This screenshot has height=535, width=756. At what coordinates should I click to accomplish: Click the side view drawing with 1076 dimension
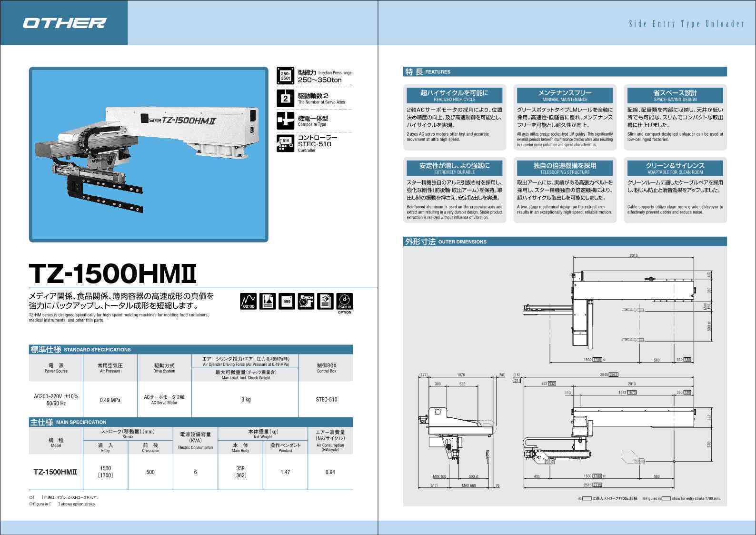click(461, 431)
